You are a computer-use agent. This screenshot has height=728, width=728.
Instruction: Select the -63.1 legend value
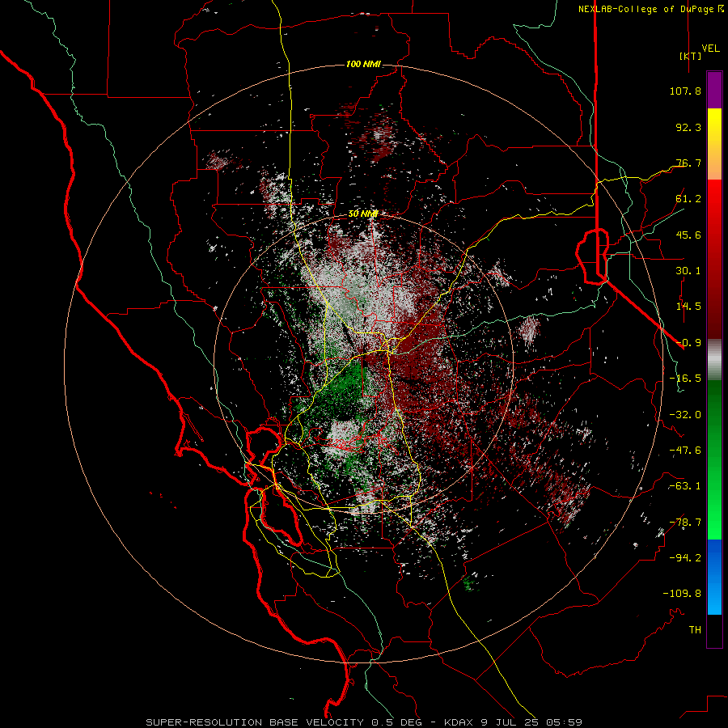pos(685,486)
